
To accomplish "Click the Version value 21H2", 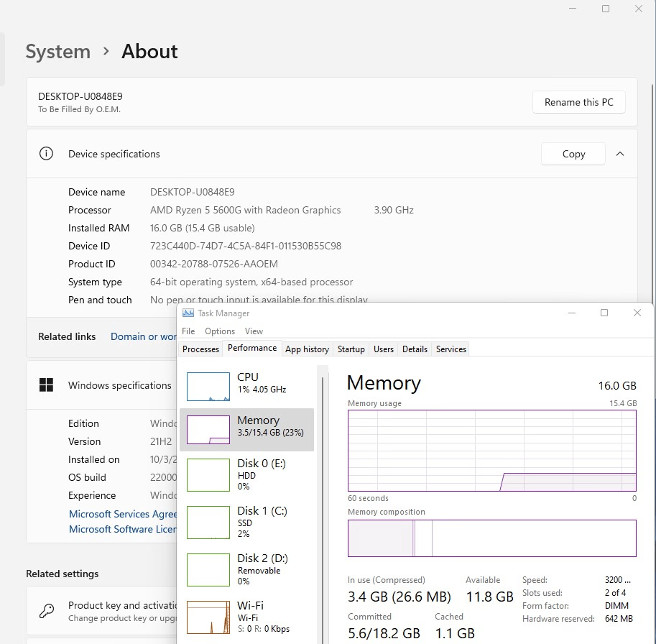I will pyautogui.click(x=161, y=441).
